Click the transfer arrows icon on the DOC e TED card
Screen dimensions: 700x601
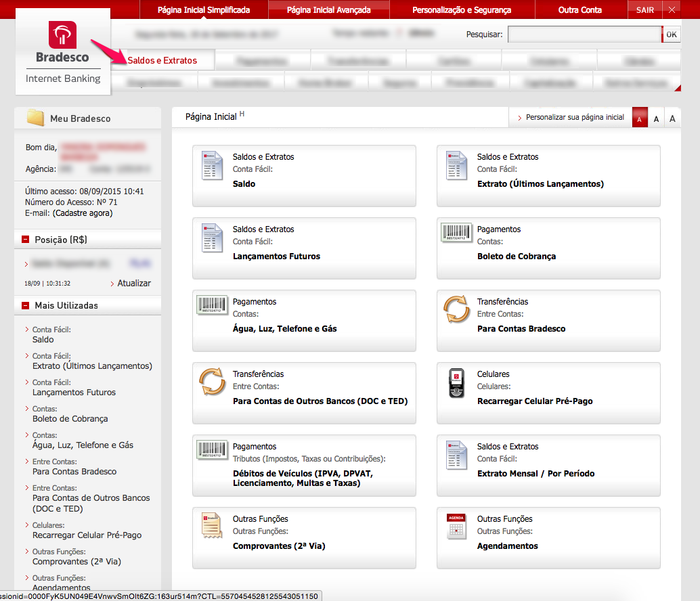pos(212,382)
